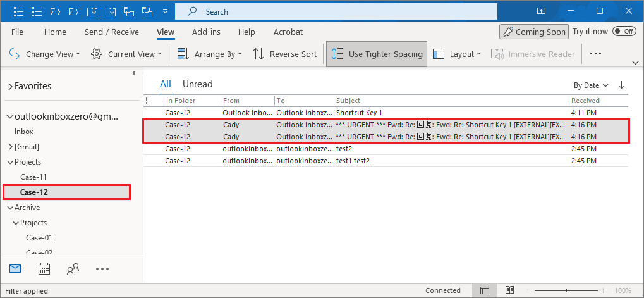The width and height of the screenshot is (644, 298).
Task: Open the Coming Soon features panel
Action: click(533, 32)
